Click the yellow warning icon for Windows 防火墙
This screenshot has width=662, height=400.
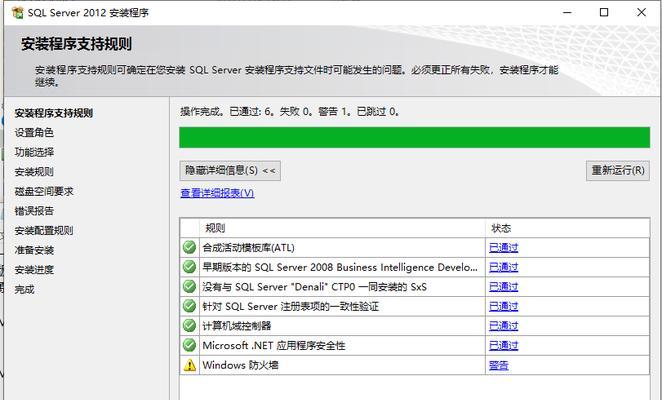point(190,365)
